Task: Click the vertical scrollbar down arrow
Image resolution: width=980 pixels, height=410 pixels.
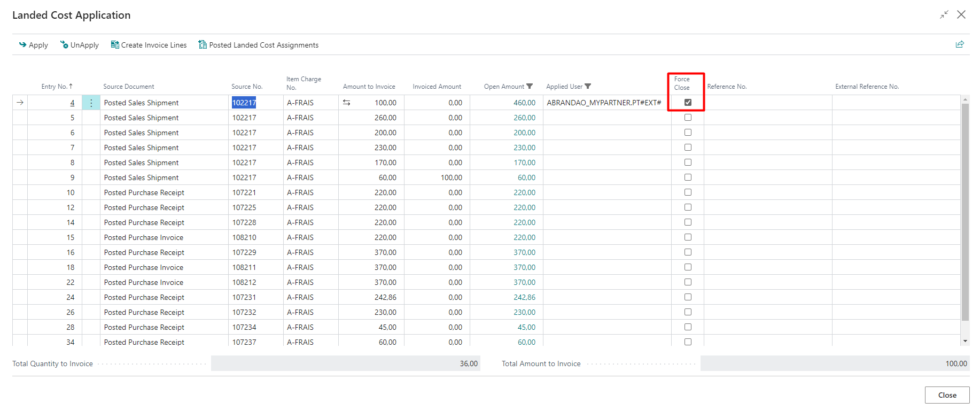Action: pyautogui.click(x=965, y=341)
